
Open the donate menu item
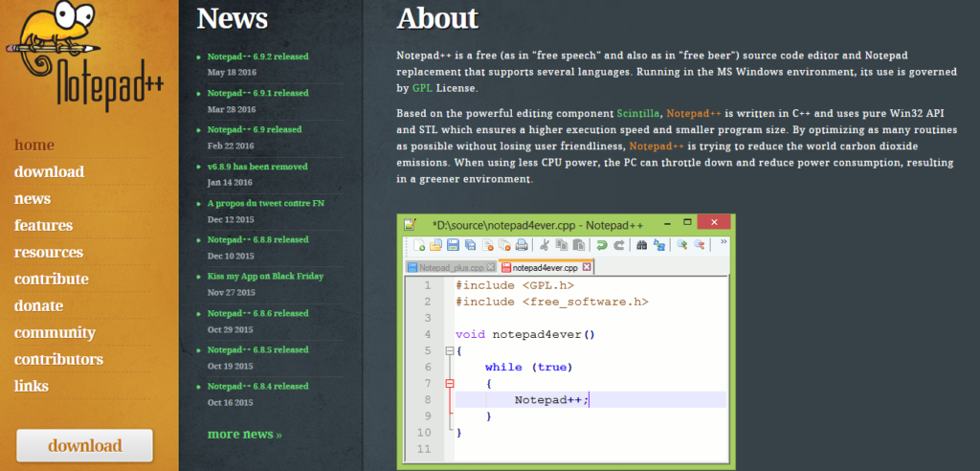tap(38, 306)
